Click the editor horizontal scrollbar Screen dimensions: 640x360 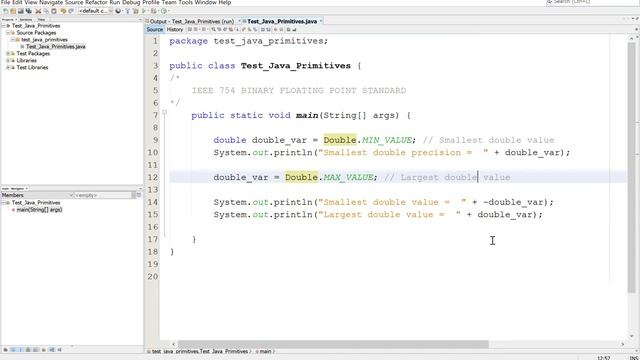[x=333, y=344]
